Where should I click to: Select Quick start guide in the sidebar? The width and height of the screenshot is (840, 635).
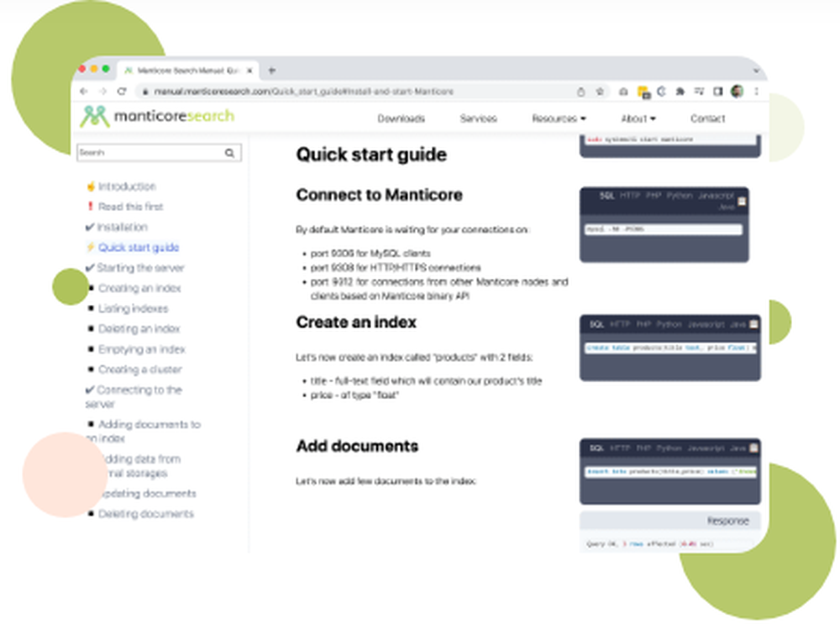coord(139,248)
